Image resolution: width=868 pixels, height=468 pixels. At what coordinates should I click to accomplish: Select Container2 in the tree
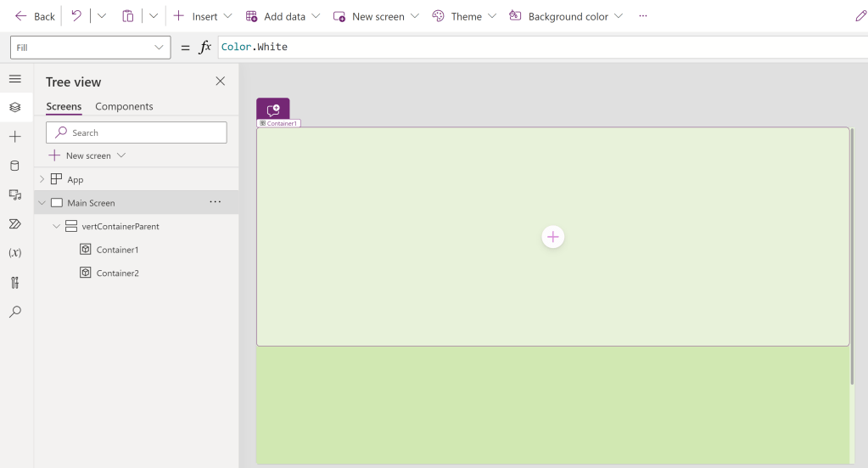[x=117, y=273]
